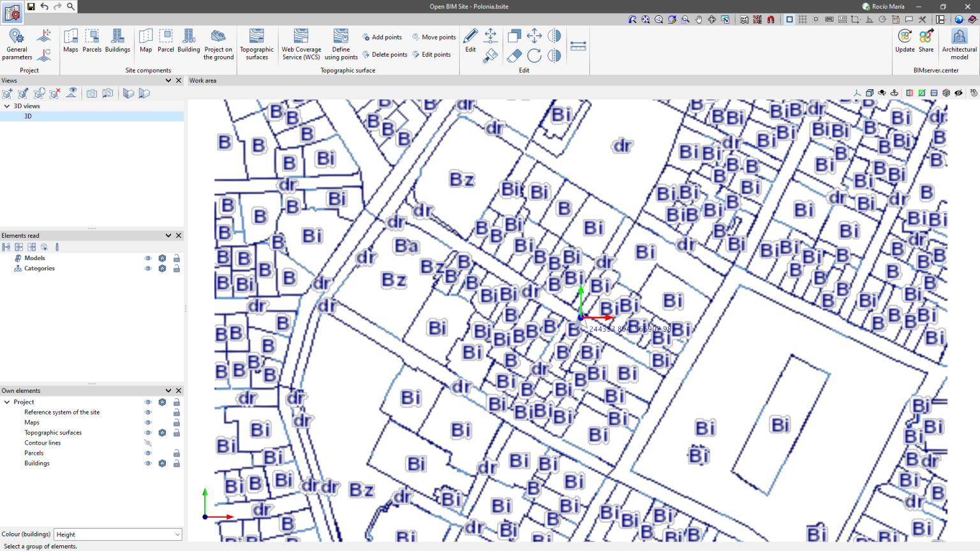This screenshot has width=980, height=551.
Task: Click the rotate tool in the Edit group
Action: (534, 55)
